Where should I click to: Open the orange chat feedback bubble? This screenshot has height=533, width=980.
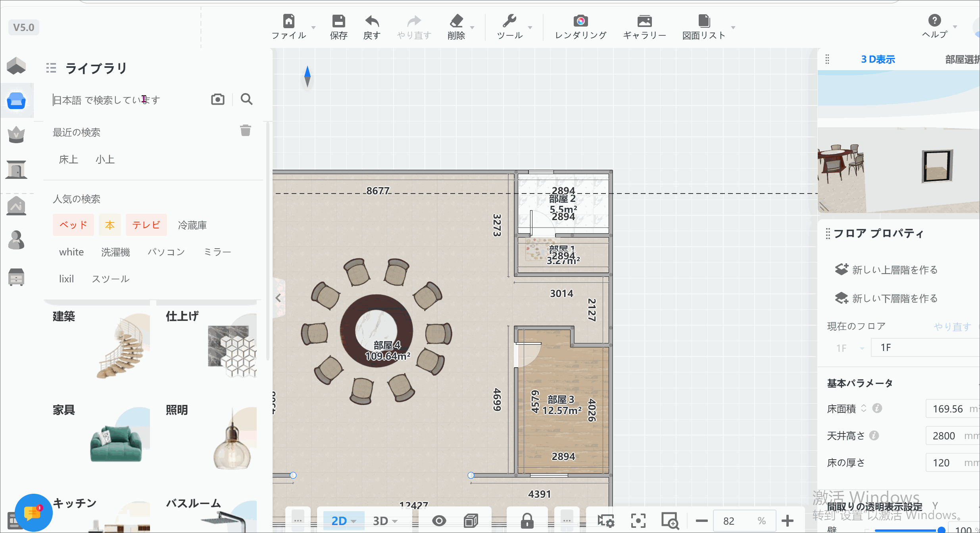(x=33, y=513)
